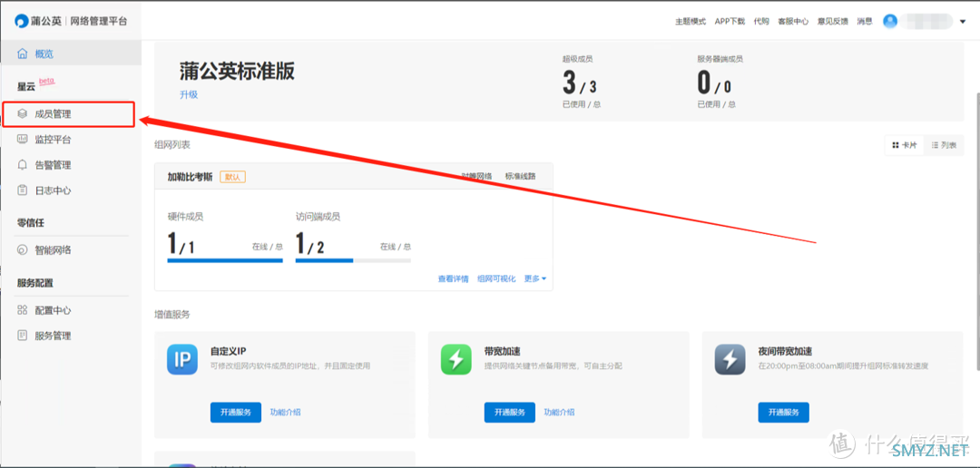Click the 成员管理 layers icon
The width and height of the screenshot is (980, 468).
pos(23,114)
